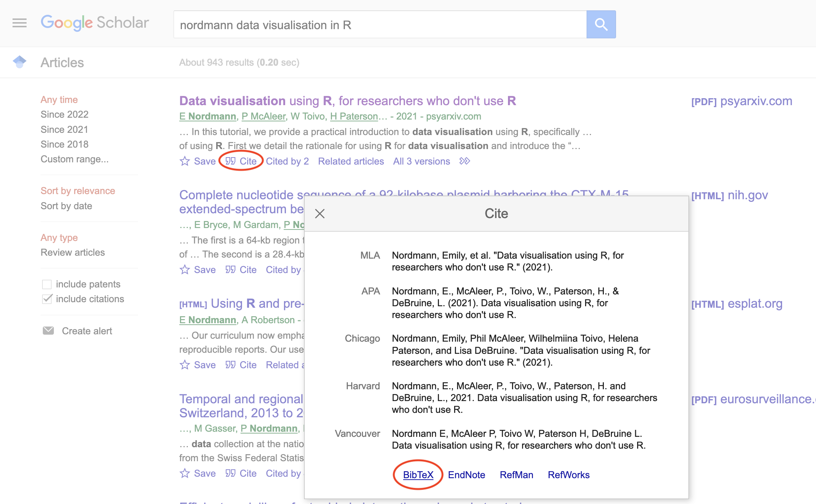Click the search magnifying glass icon
Viewport: 816px width, 504px height.
[600, 25]
